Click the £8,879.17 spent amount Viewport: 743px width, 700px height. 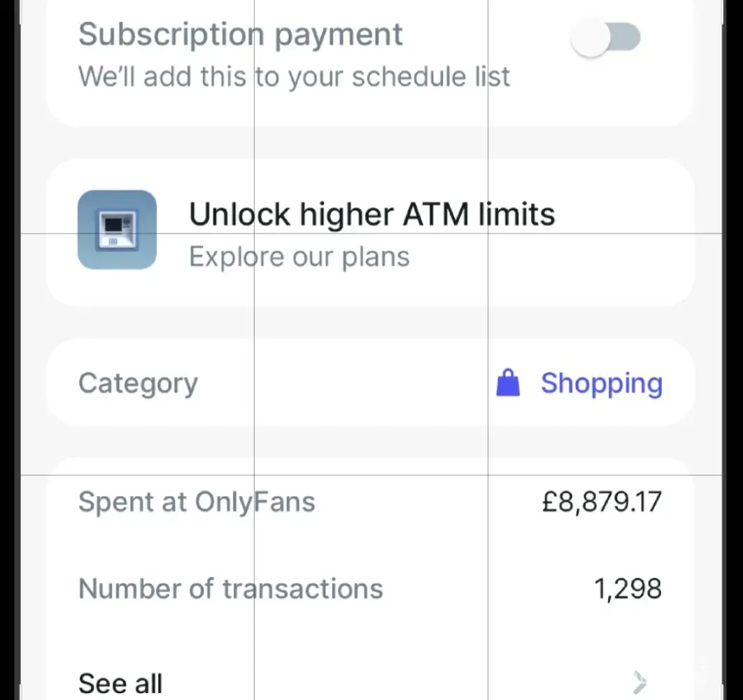coord(601,502)
